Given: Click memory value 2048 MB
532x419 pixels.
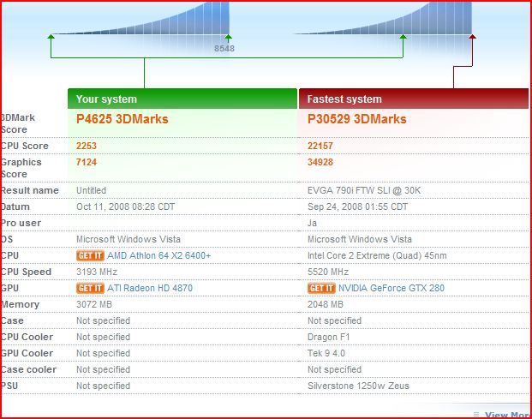Looking at the screenshot, I should (326, 304).
